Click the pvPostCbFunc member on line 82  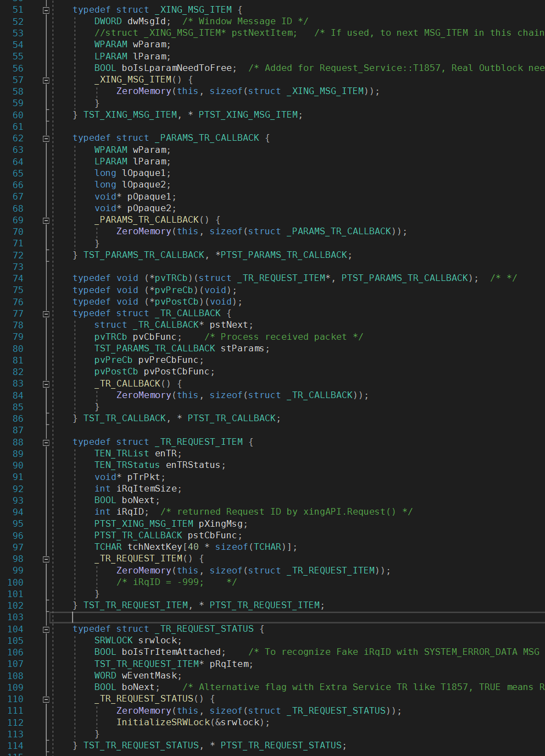click(x=176, y=372)
